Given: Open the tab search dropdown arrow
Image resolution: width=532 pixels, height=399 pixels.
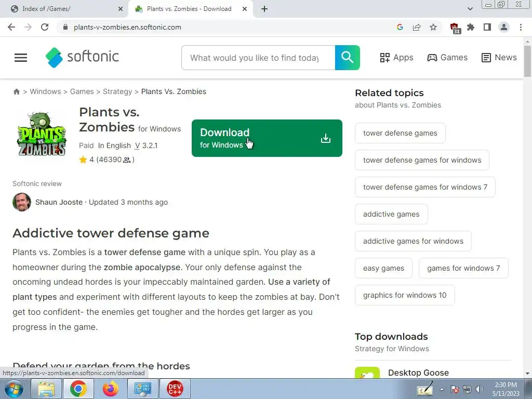Looking at the screenshot, I should [x=470, y=9].
